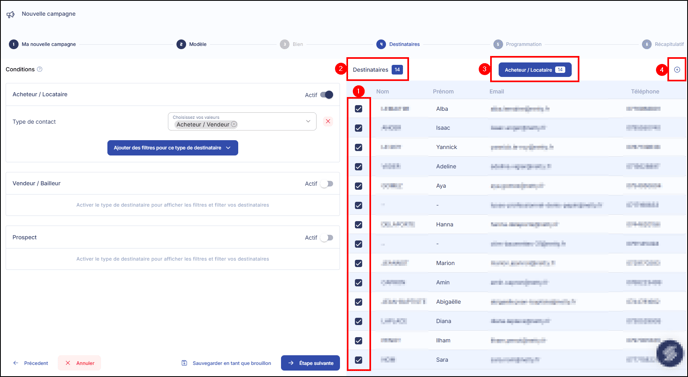Uncheck the recipient Aya
Screen dimensions: 688x377
[358, 186]
